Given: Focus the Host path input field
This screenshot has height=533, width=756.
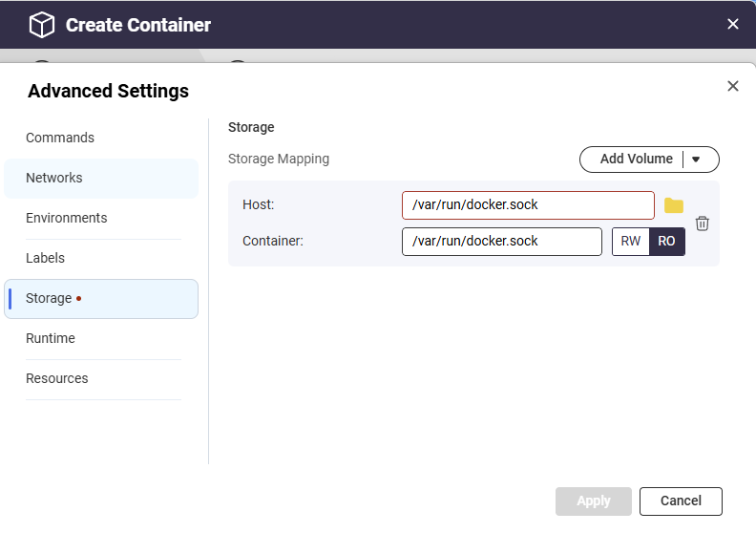Looking at the screenshot, I should [528, 205].
